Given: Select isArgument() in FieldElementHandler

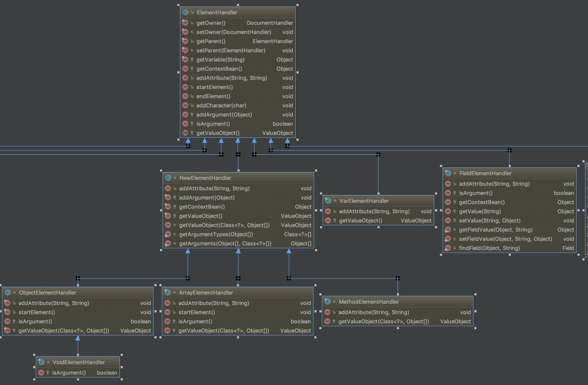Looking at the screenshot, I should click(x=476, y=193).
